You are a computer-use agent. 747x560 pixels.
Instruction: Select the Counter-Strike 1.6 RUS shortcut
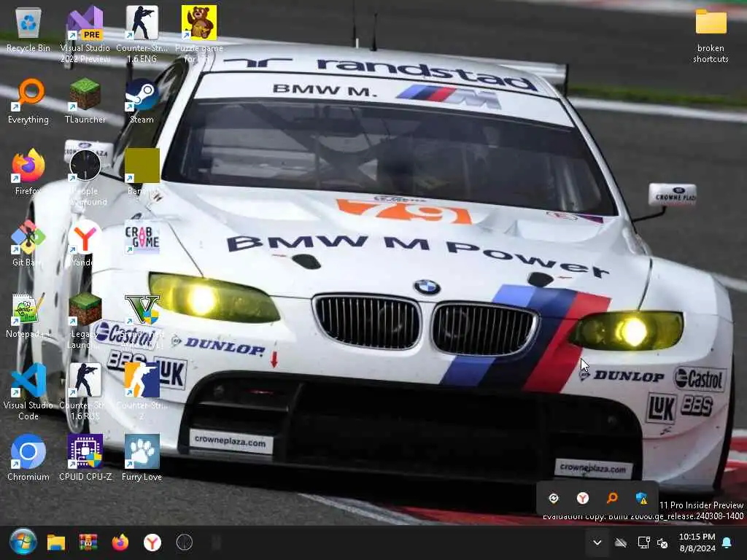click(x=85, y=392)
